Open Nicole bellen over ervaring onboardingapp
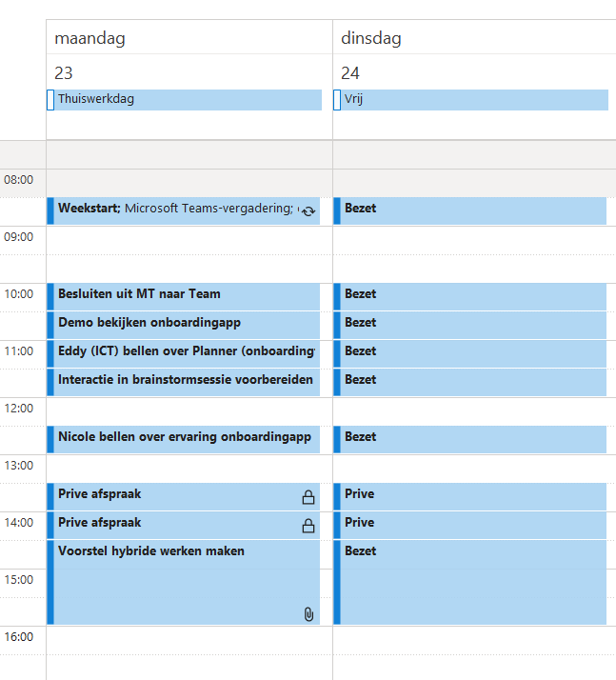The image size is (616, 680). (x=184, y=439)
